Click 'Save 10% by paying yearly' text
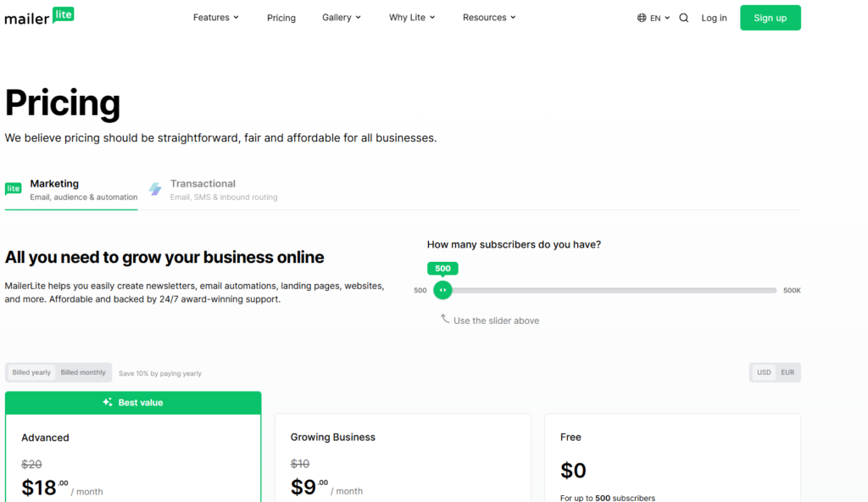Screen dimensions: 868x502 point(160,373)
